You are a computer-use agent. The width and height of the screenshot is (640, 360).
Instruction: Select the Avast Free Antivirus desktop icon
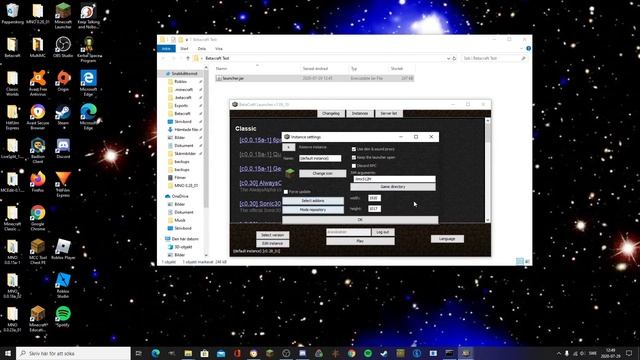click(x=38, y=83)
